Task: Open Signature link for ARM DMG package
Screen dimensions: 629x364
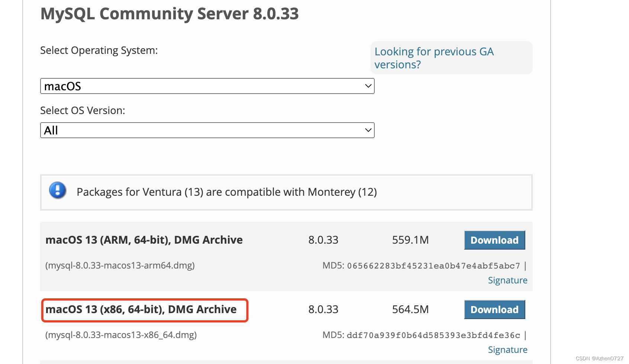Action: coord(507,280)
